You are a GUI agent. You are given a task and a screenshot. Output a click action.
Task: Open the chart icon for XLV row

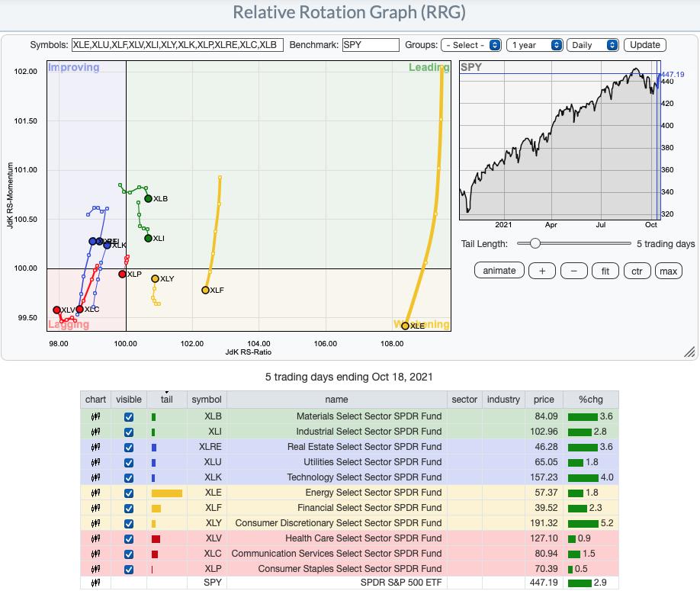coord(95,538)
